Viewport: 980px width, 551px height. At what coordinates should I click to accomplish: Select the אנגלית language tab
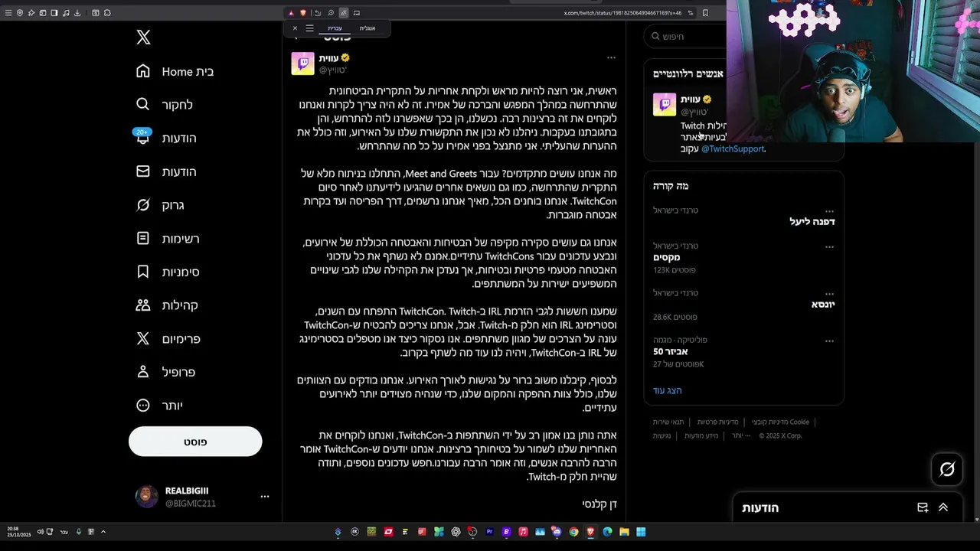coord(367,28)
